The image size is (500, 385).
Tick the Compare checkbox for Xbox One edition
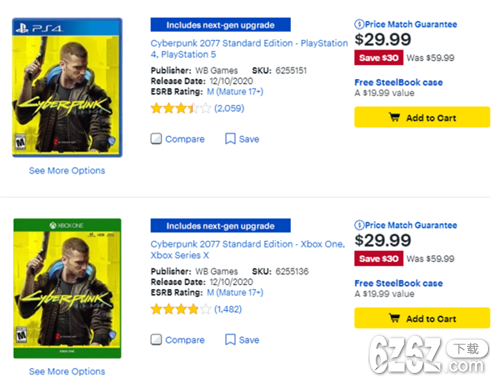tap(156, 340)
